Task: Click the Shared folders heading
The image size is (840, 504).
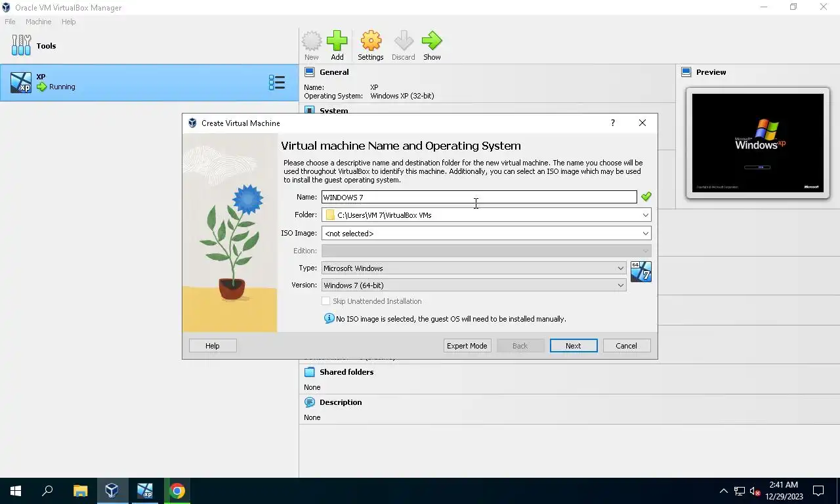Action: (346, 372)
